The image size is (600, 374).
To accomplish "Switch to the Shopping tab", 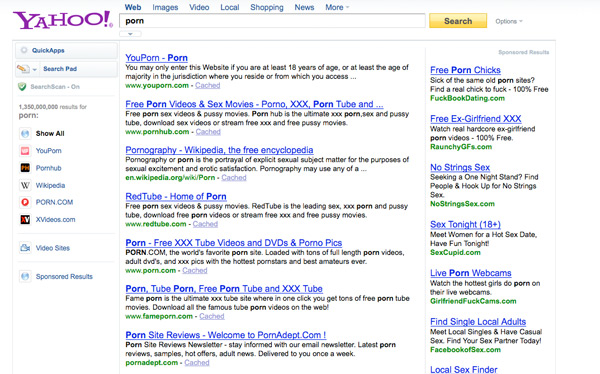I will coord(267,7).
